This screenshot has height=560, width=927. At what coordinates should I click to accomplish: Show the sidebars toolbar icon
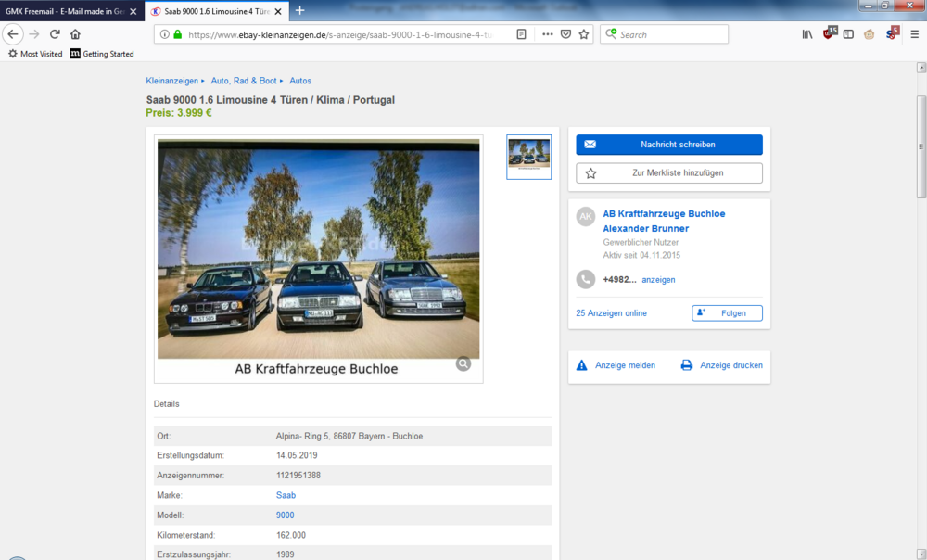pos(848,34)
